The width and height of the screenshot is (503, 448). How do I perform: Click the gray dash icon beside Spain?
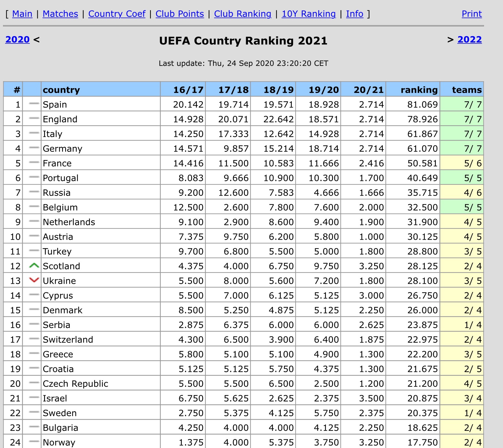(x=34, y=104)
